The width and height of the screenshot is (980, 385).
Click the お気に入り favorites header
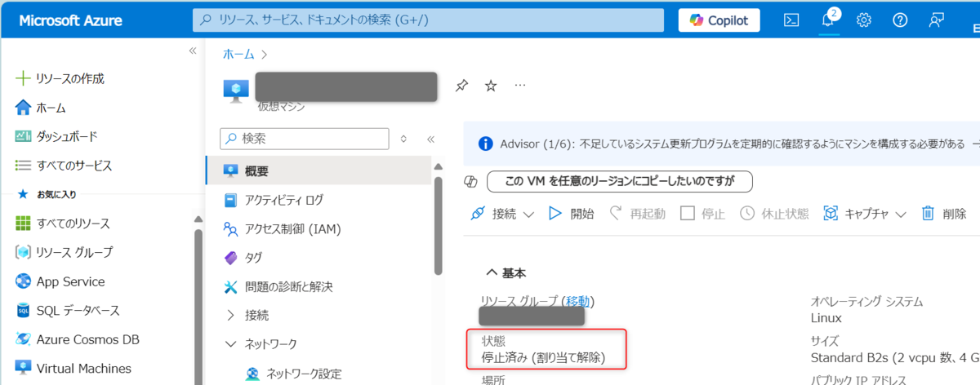(x=56, y=194)
